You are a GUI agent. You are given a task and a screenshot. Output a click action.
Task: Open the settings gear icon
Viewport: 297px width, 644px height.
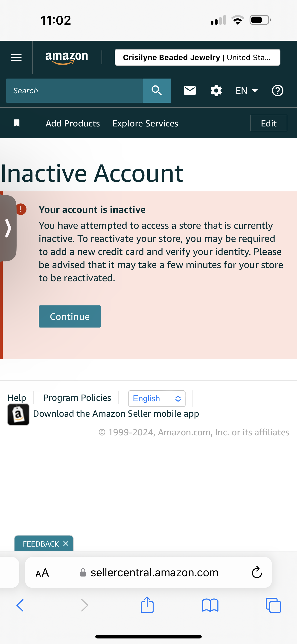[x=216, y=91]
